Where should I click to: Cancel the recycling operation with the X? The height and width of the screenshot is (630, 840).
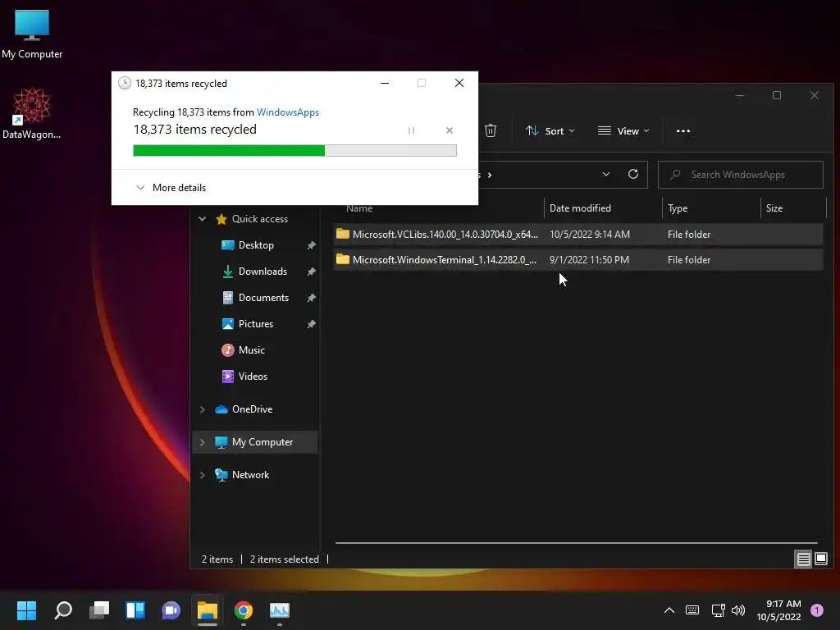tap(449, 130)
